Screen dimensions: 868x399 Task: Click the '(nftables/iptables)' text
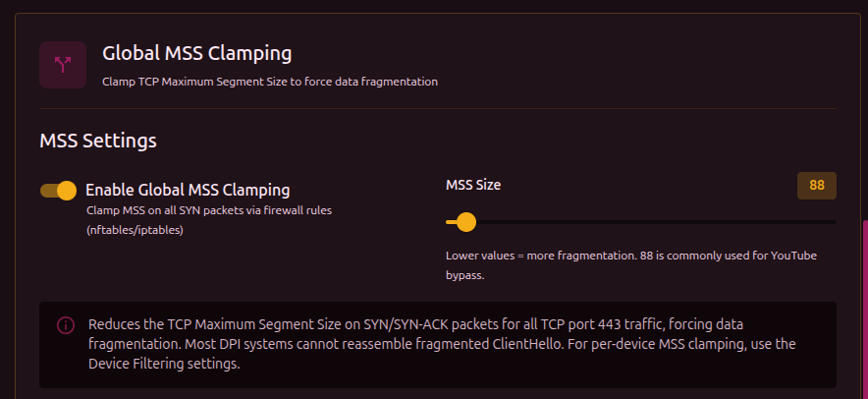pos(135,230)
